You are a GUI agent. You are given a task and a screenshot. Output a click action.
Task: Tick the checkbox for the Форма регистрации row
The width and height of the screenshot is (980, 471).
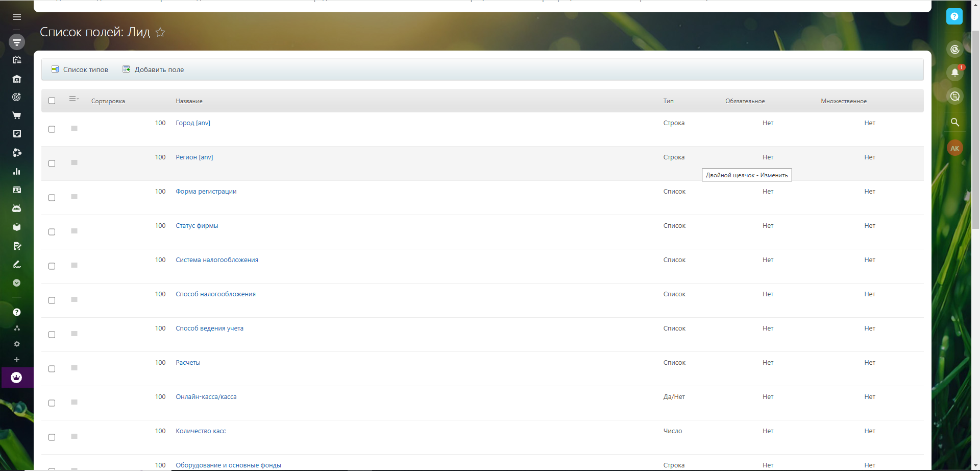click(52, 198)
